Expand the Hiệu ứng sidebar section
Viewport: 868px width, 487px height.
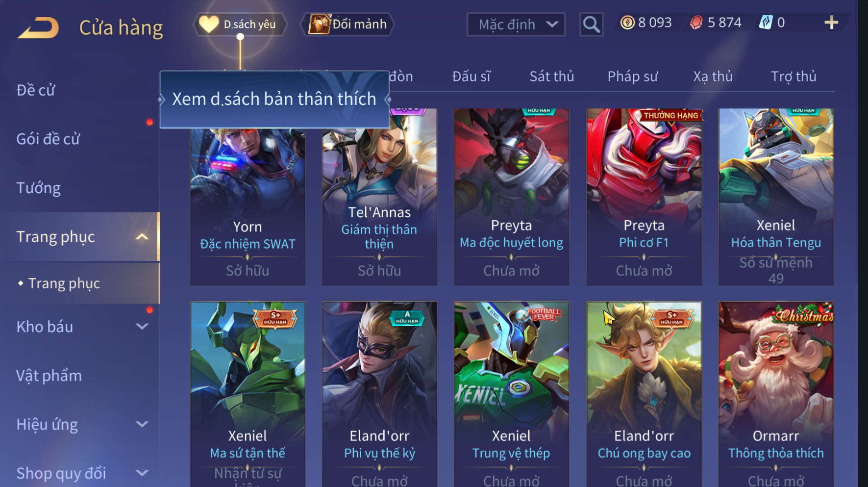[x=142, y=424]
